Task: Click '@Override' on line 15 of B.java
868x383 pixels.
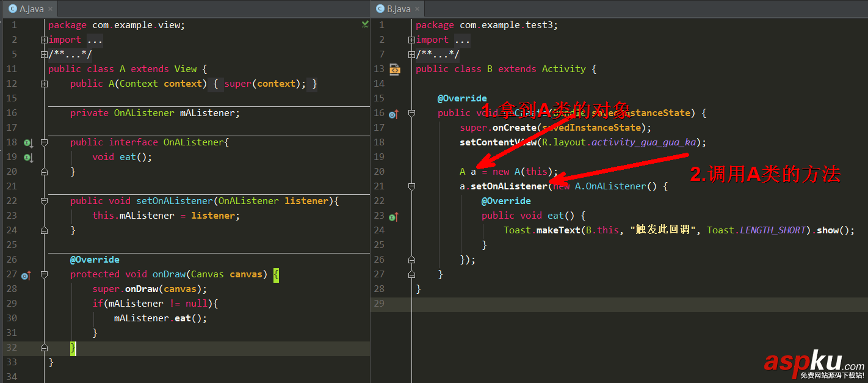Action: point(462,98)
